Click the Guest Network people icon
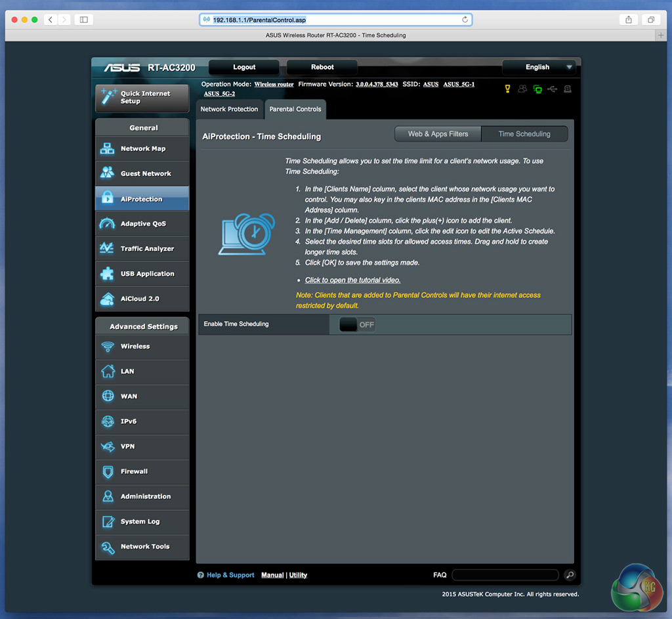Viewport: 672px width, 619px height. click(107, 173)
